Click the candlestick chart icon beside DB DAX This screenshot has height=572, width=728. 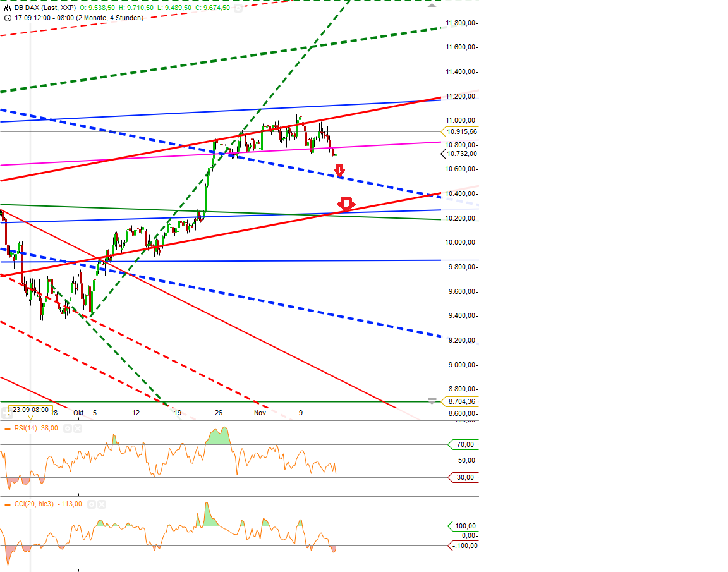[7, 8]
